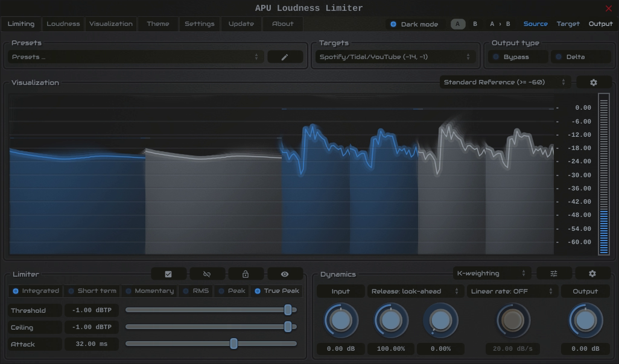This screenshot has height=364, width=619.
Task: Switch to the Limiting tab
Action: click(x=21, y=24)
